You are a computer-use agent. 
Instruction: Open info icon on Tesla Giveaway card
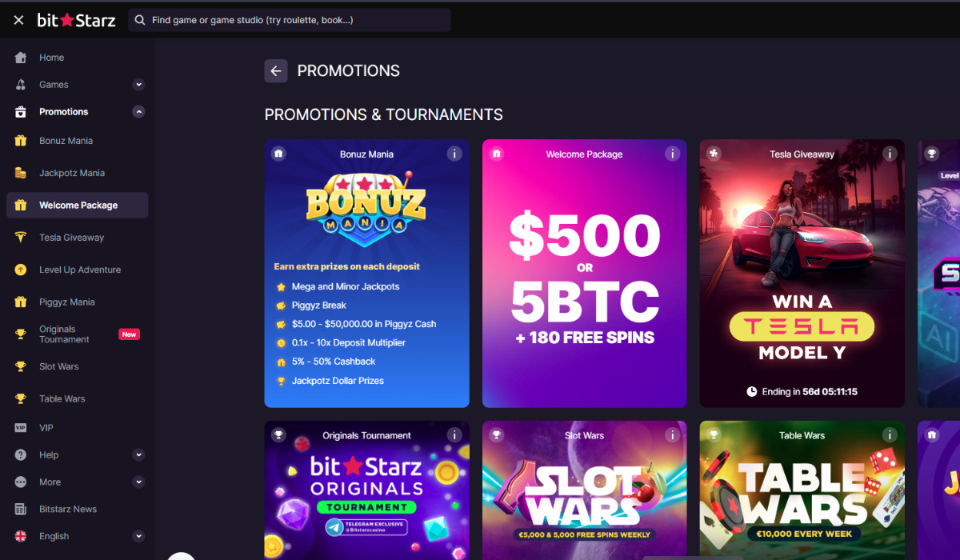pyautogui.click(x=890, y=154)
